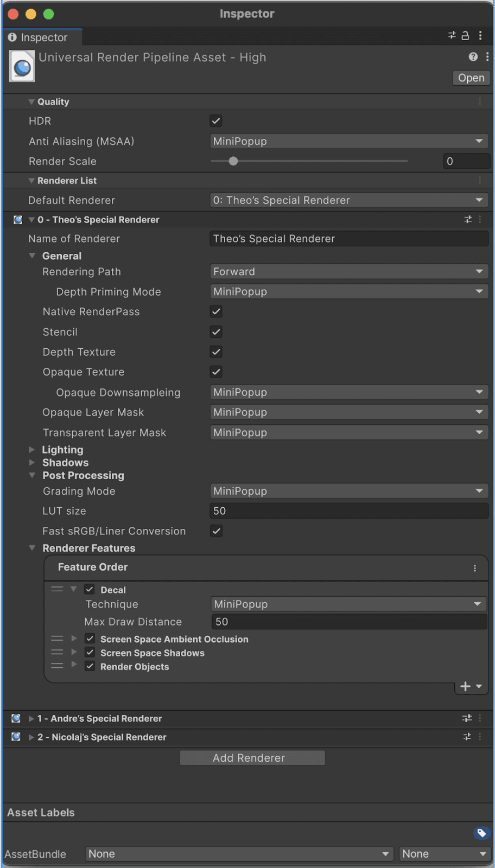Viewport: 495px width, 868px height.
Task: Click the preset sliders icon on Andre's renderer row
Action: tap(467, 718)
